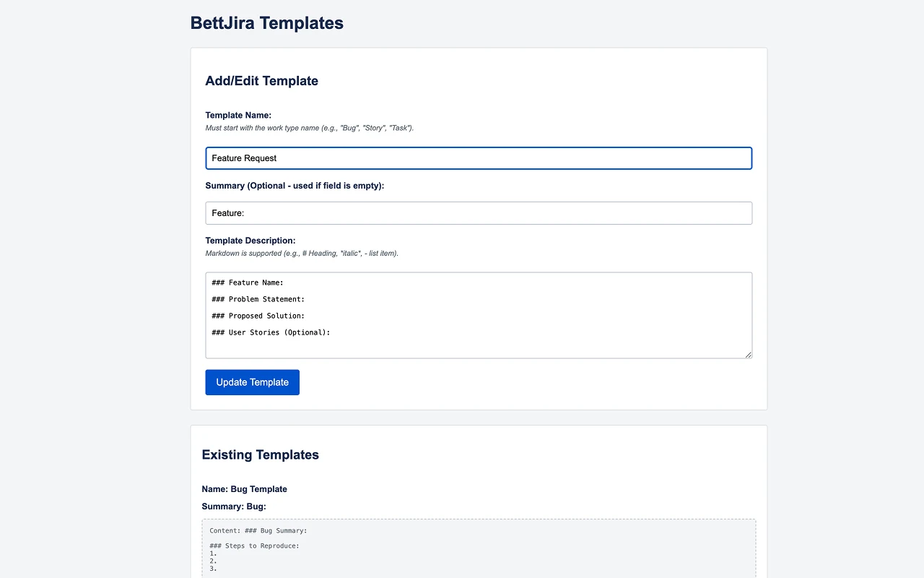Click the "### Steps to Reproduce:" line
Image resolution: width=924 pixels, height=578 pixels.
[x=254, y=545]
